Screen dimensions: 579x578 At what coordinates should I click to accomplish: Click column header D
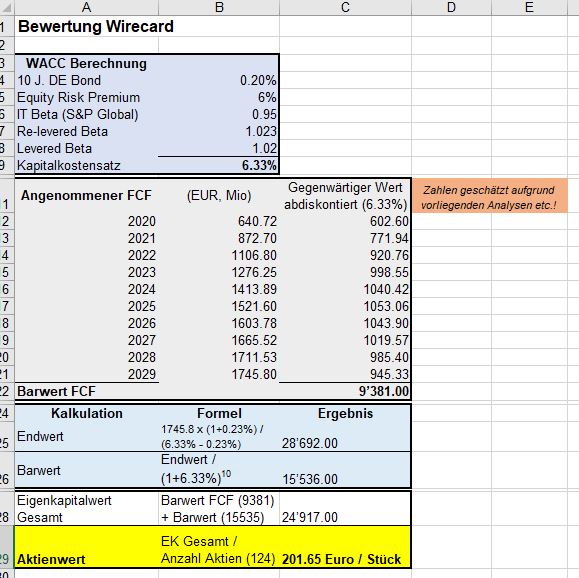(451, 7)
